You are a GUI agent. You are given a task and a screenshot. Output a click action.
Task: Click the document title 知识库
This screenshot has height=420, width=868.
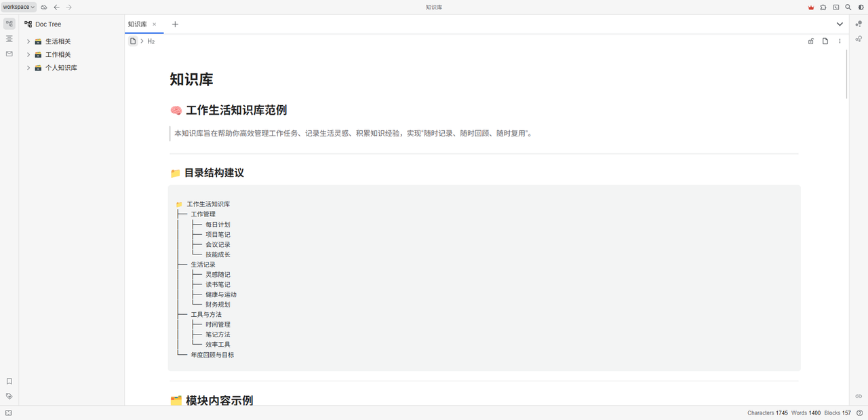pos(192,79)
